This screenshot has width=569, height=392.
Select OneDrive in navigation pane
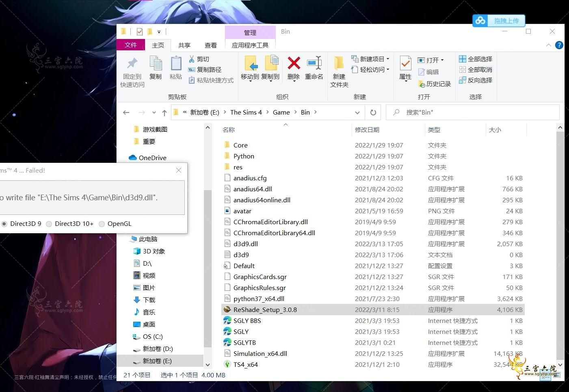pyautogui.click(x=148, y=158)
